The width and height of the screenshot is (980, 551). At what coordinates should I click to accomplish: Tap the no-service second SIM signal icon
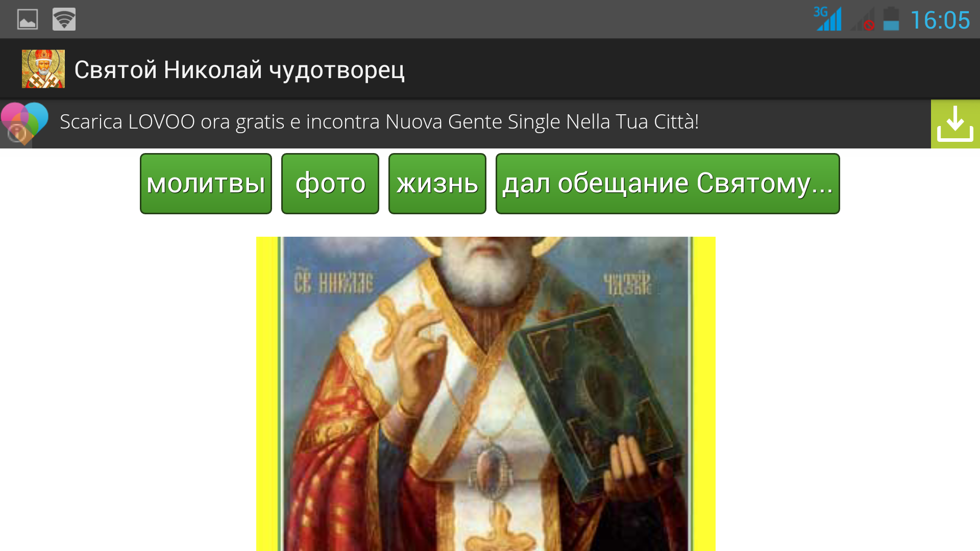pyautogui.click(x=863, y=19)
